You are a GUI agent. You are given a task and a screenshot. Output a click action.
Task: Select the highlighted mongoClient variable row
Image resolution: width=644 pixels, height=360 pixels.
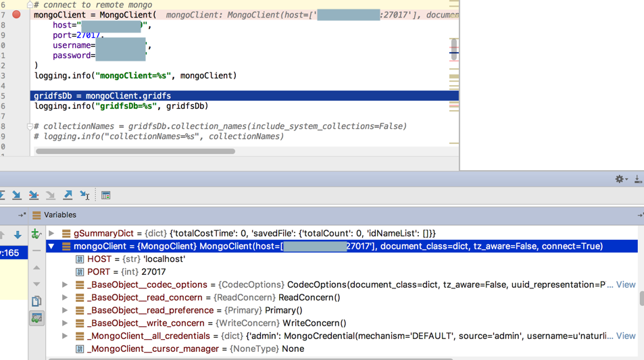[x=342, y=247]
